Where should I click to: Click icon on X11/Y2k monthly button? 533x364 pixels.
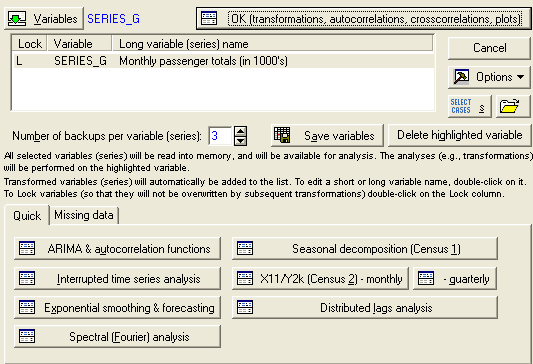(245, 278)
